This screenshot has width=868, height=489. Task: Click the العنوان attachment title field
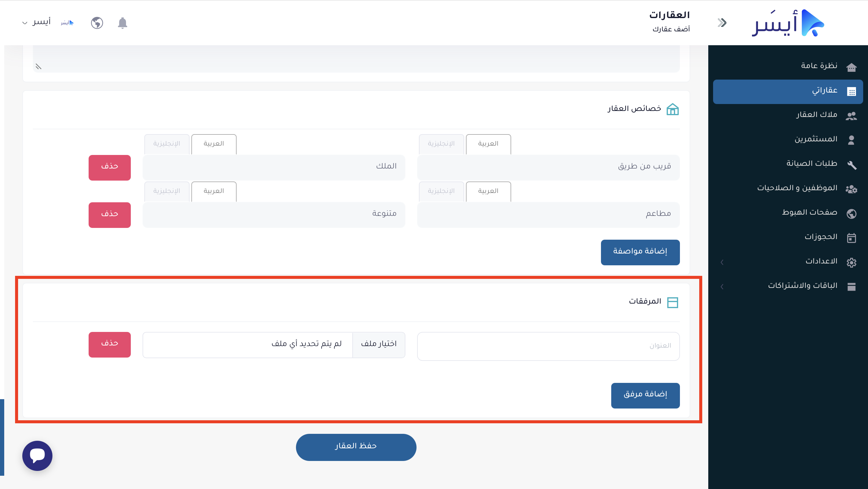pyautogui.click(x=548, y=346)
